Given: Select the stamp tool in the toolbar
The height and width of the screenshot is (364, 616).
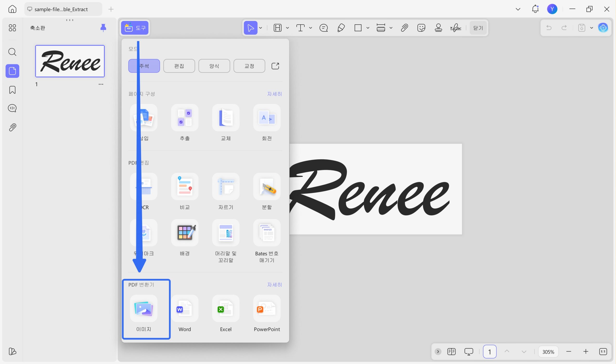Looking at the screenshot, I should [438, 28].
